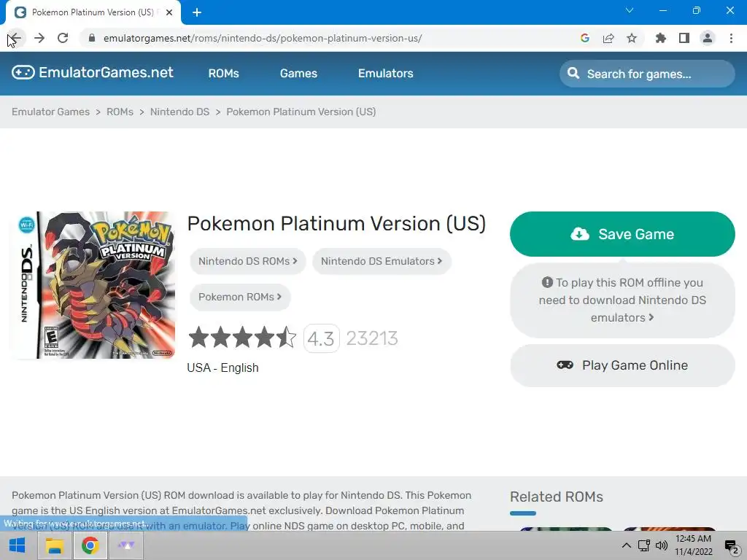This screenshot has height=560, width=747.
Task: Open the Games menu item
Action: 298,74
